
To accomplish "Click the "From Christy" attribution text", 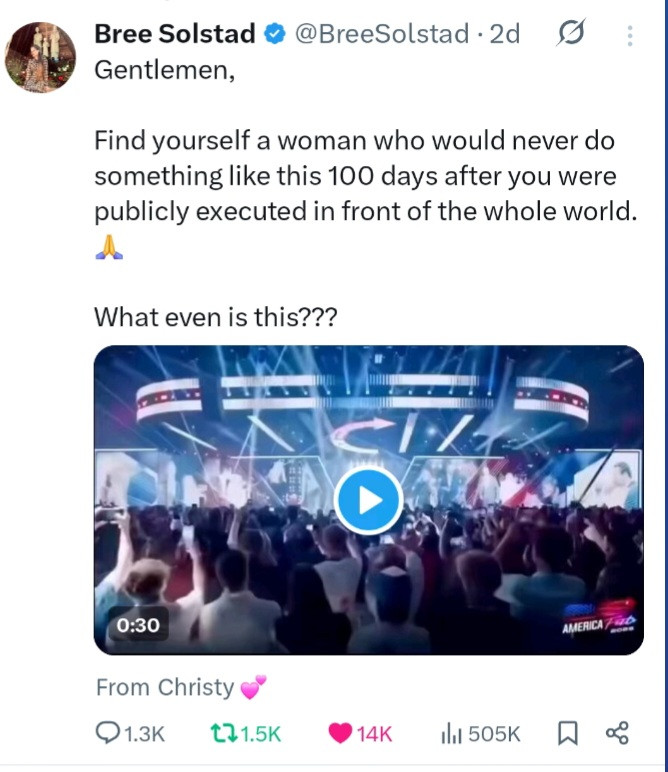I will [x=165, y=688].
